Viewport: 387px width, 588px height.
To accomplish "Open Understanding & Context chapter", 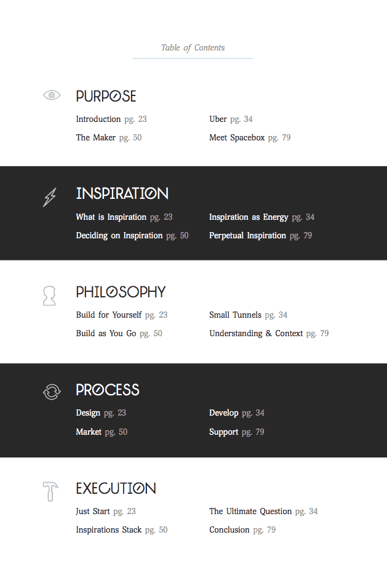I will coord(256,334).
